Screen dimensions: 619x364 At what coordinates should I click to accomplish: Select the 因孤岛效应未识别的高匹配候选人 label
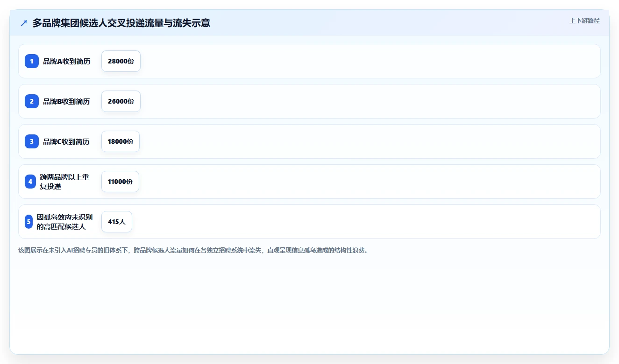pyautogui.click(x=65, y=222)
